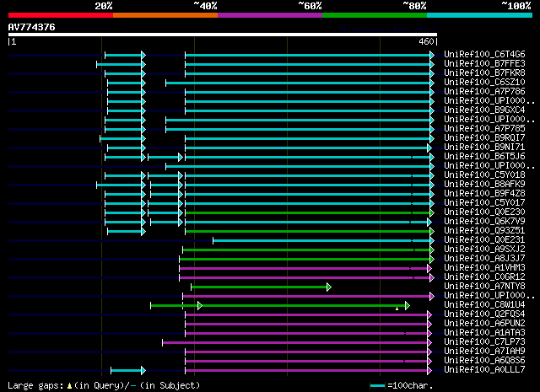Click the 460 end position label
The height and width of the screenshot is (392, 540).
click(x=426, y=41)
